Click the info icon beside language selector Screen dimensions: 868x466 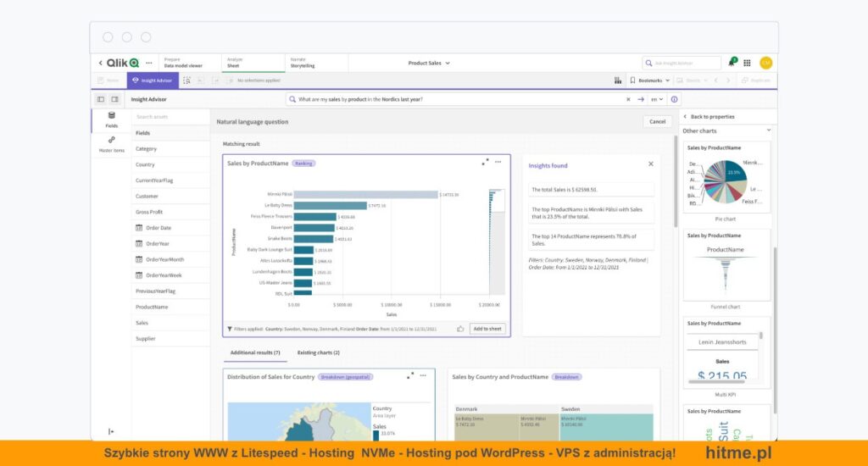(x=675, y=99)
